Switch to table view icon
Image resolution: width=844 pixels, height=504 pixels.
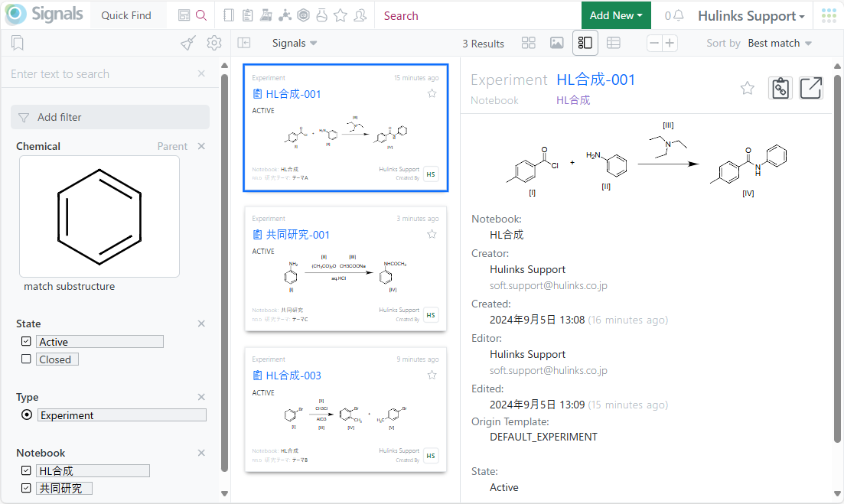coord(613,44)
